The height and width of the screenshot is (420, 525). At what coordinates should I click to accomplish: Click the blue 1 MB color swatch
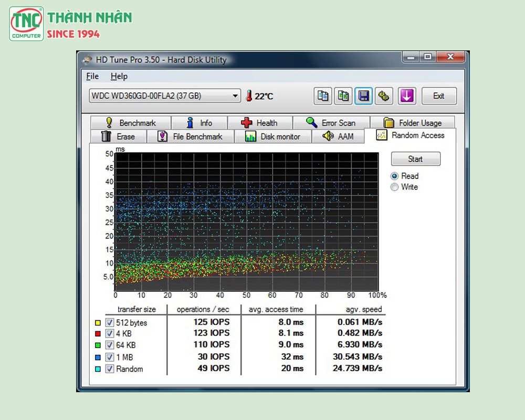[x=98, y=358]
